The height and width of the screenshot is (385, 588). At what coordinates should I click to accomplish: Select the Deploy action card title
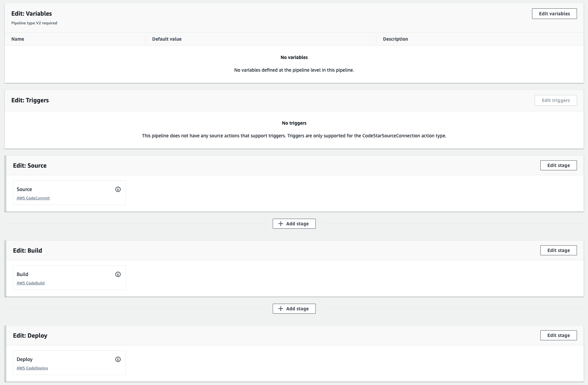point(25,359)
